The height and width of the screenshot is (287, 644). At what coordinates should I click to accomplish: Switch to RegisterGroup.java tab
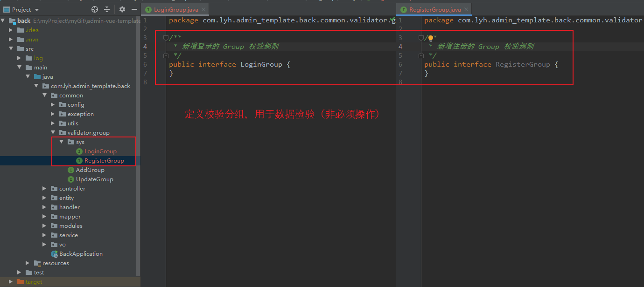(434, 10)
